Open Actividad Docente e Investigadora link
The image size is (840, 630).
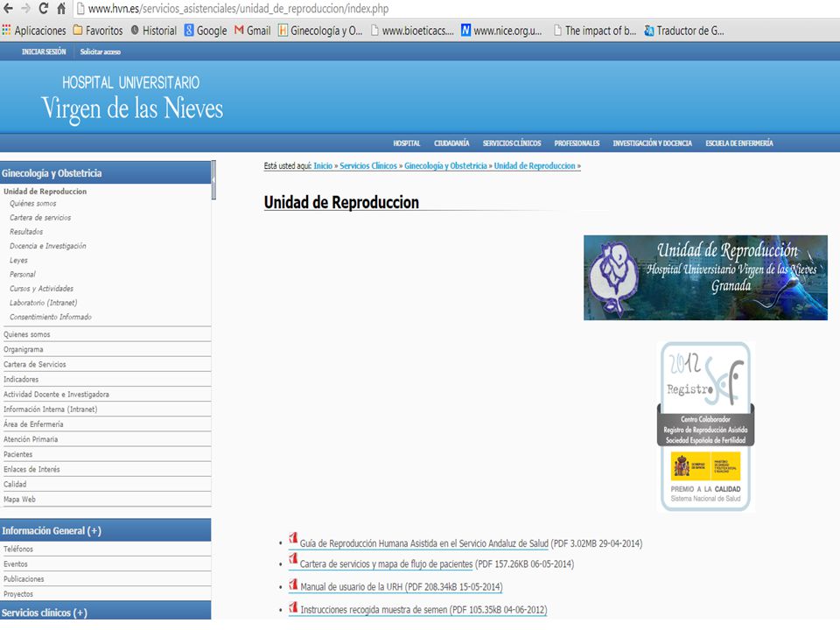click(56, 395)
